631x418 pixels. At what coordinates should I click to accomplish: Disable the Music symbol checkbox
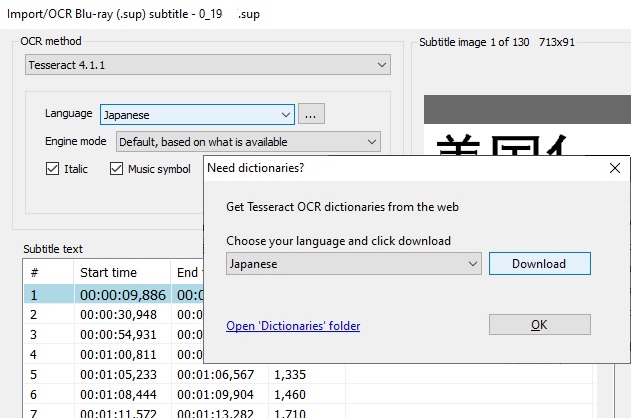(x=116, y=169)
